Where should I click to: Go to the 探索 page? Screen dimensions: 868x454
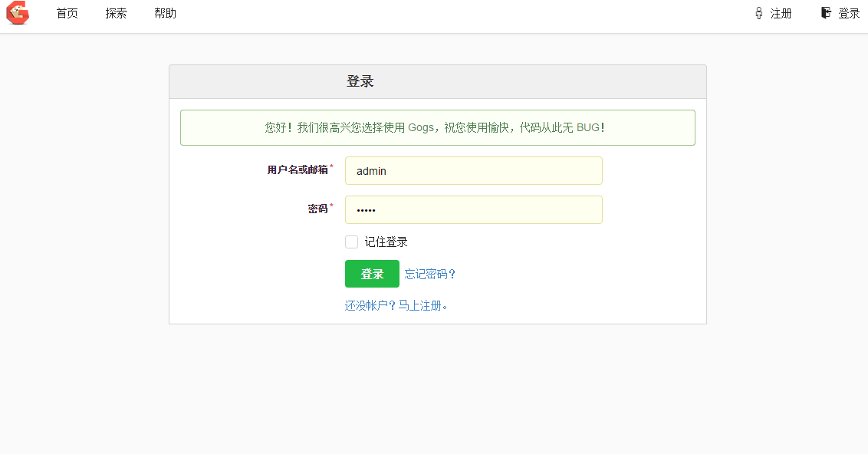click(x=116, y=13)
